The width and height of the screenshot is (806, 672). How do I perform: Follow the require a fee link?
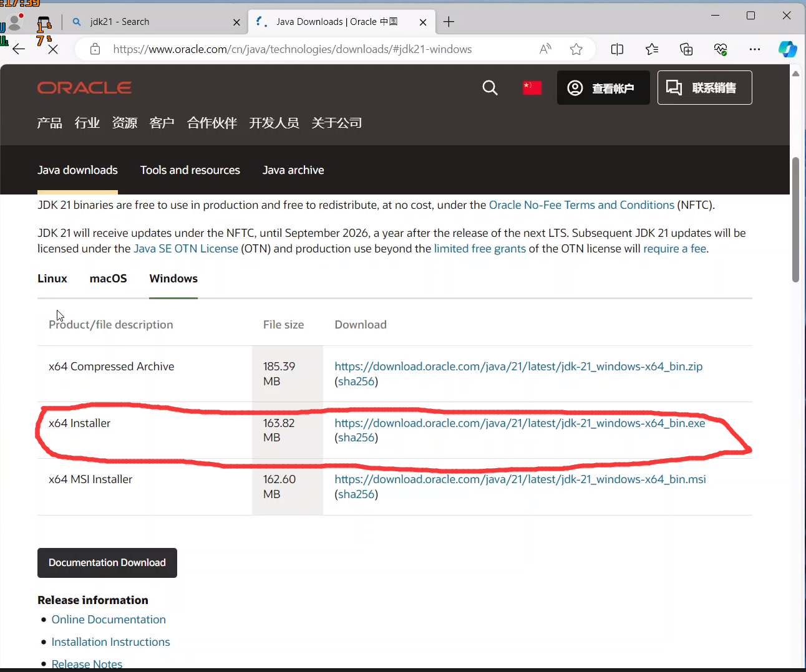674,249
